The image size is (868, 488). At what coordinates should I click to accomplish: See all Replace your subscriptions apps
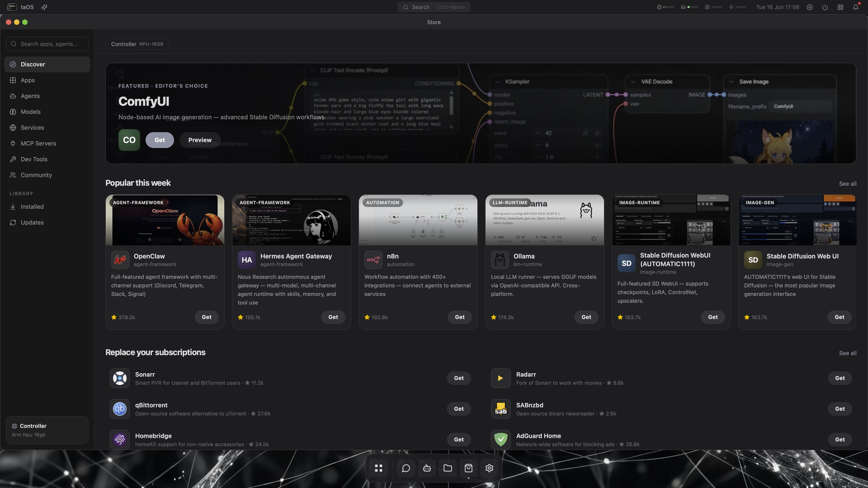coord(847,353)
